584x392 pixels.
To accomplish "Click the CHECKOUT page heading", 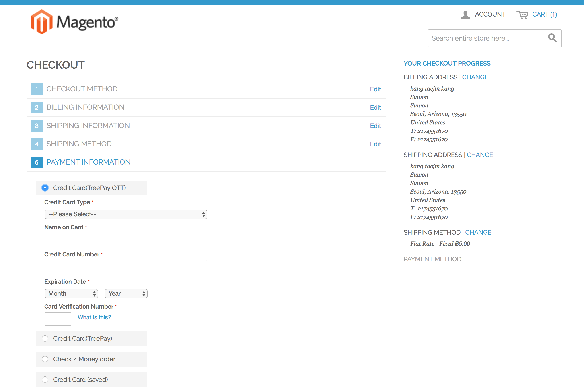I will pos(56,65).
